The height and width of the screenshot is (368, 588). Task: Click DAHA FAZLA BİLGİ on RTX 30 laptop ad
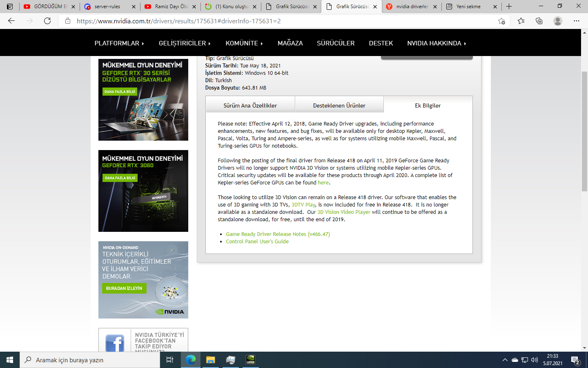(120, 92)
